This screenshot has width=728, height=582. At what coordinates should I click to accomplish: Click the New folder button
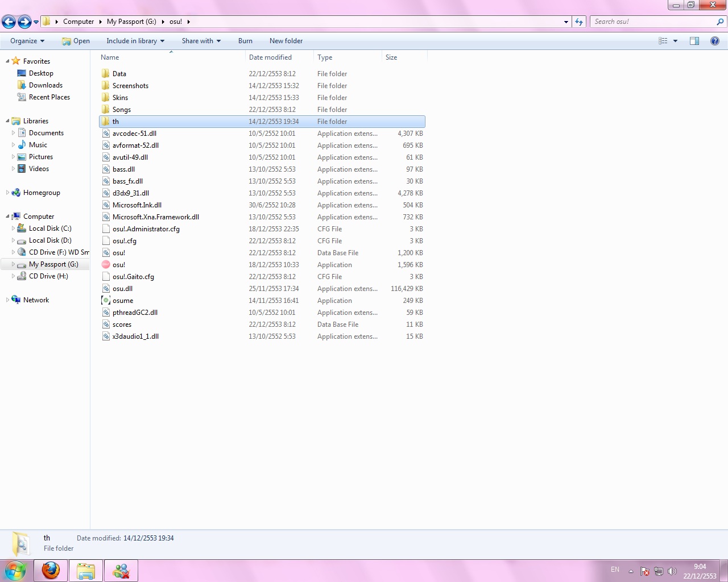(x=286, y=41)
